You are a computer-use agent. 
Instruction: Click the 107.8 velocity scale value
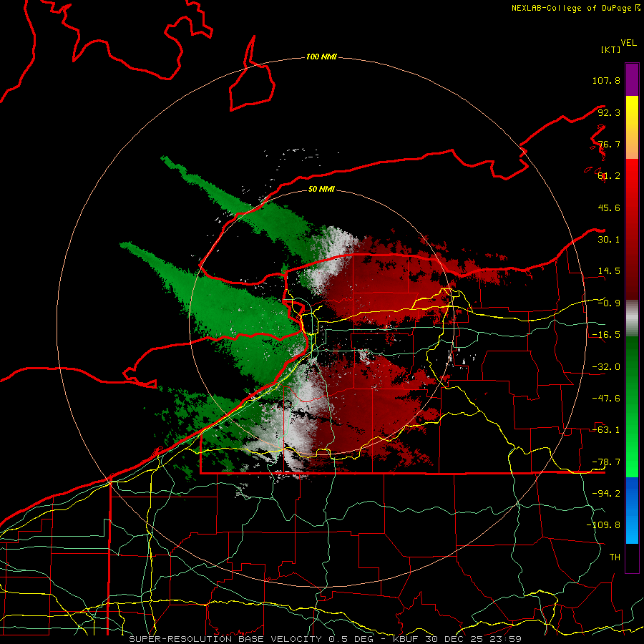[606, 80]
